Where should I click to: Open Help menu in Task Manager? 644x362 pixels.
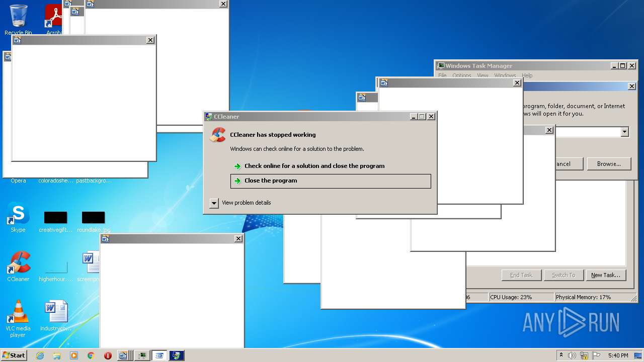(527, 75)
